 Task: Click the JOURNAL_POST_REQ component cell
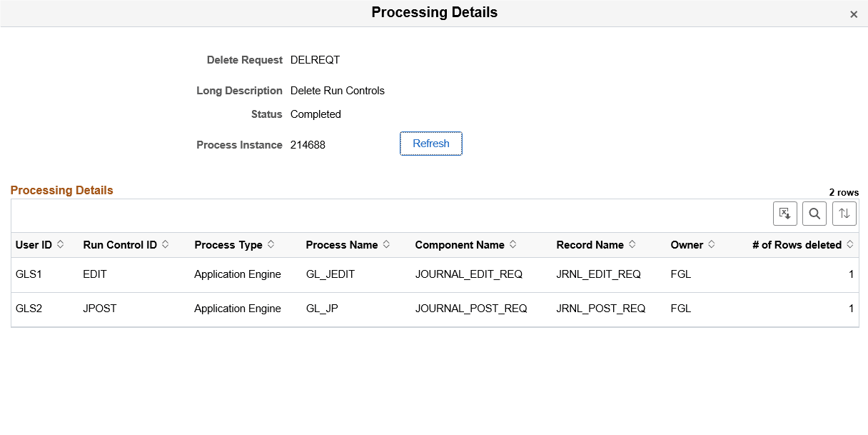click(471, 309)
